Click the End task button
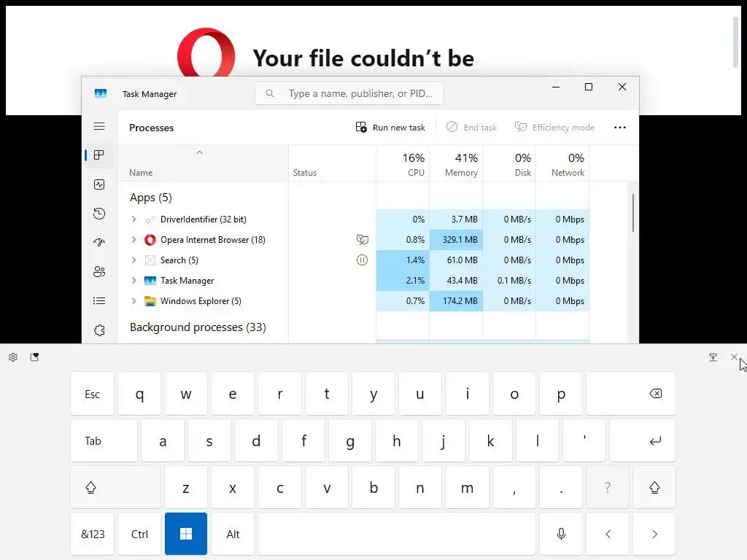 (x=472, y=127)
